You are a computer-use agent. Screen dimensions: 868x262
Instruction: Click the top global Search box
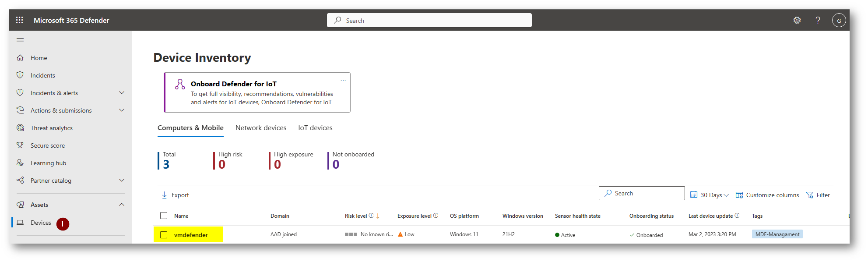tap(429, 20)
